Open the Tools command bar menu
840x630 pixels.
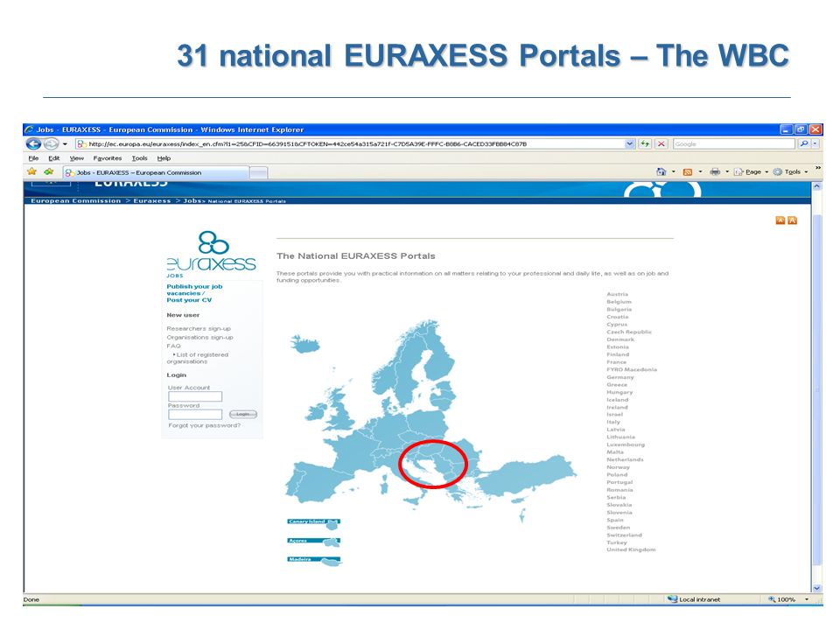click(790, 172)
